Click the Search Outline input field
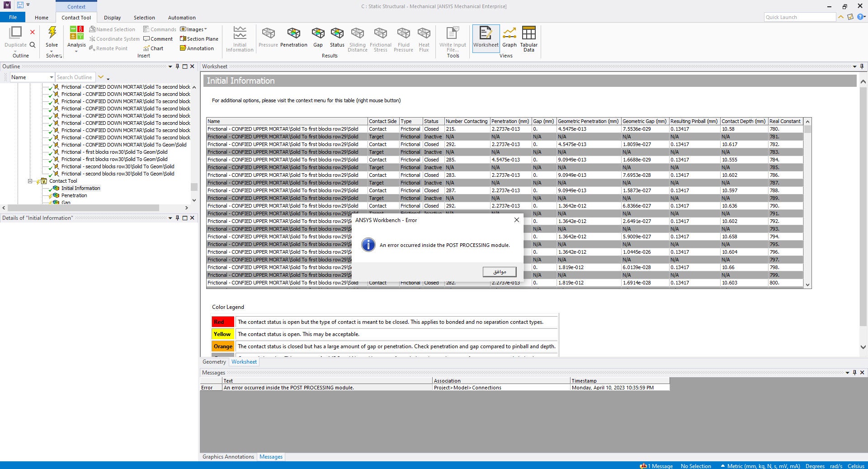868x469 pixels. tap(75, 77)
